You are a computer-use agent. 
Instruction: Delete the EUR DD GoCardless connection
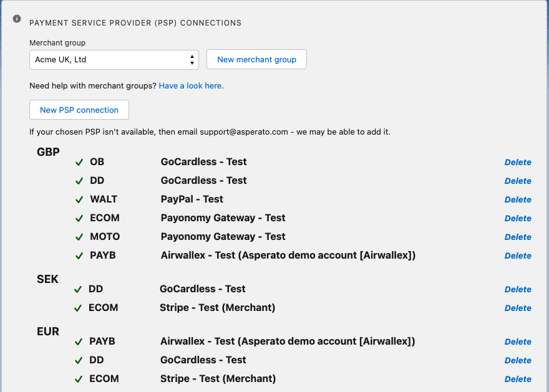[518, 360]
